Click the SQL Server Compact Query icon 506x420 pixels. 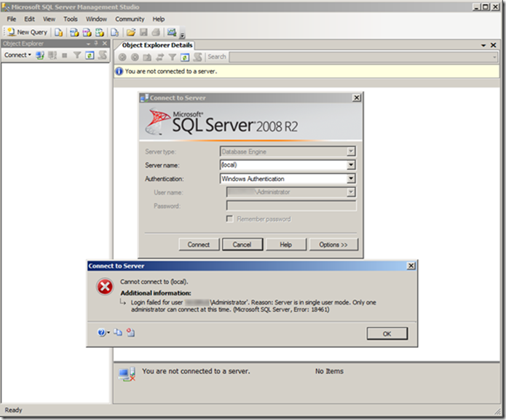tap(115, 32)
